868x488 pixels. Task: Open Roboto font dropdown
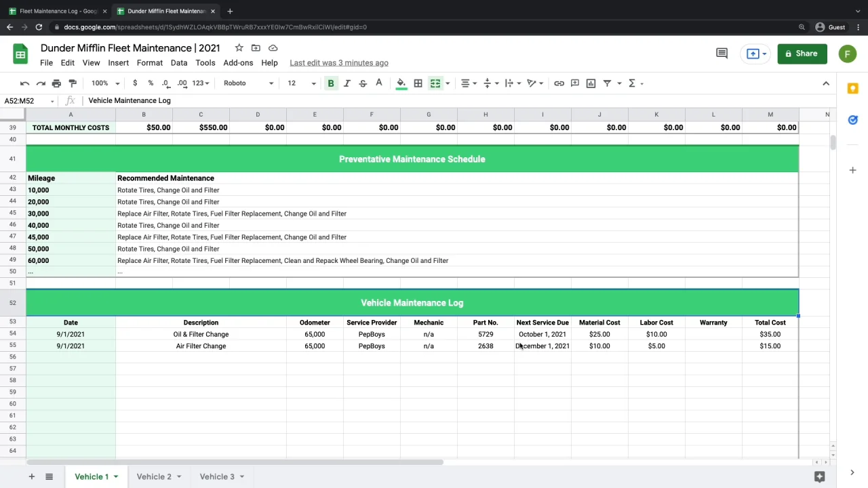click(248, 83)
